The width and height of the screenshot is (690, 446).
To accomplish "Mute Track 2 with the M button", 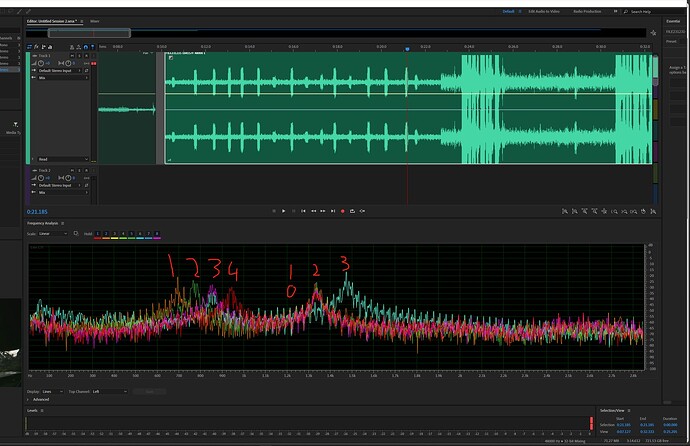I will pos(72,170).
